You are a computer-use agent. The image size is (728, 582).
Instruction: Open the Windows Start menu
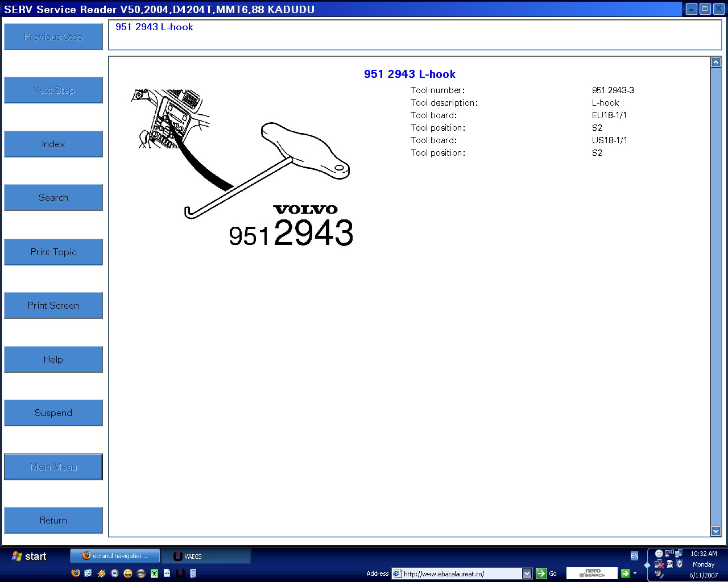pos(30,556)
